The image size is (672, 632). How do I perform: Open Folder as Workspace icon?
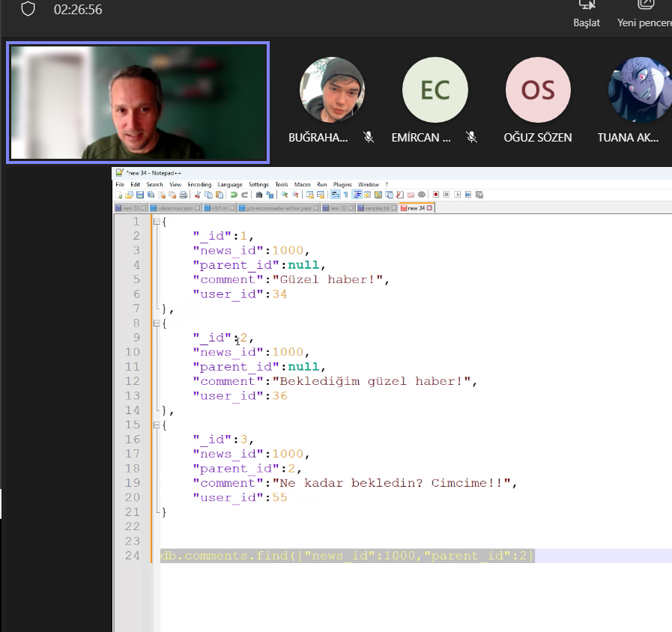(x=411, y=195)
